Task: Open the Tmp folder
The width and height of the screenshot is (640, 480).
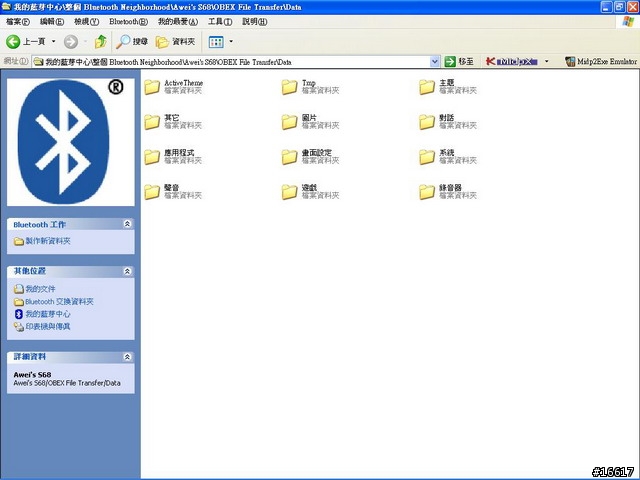Action: click(x=311, y=87)
